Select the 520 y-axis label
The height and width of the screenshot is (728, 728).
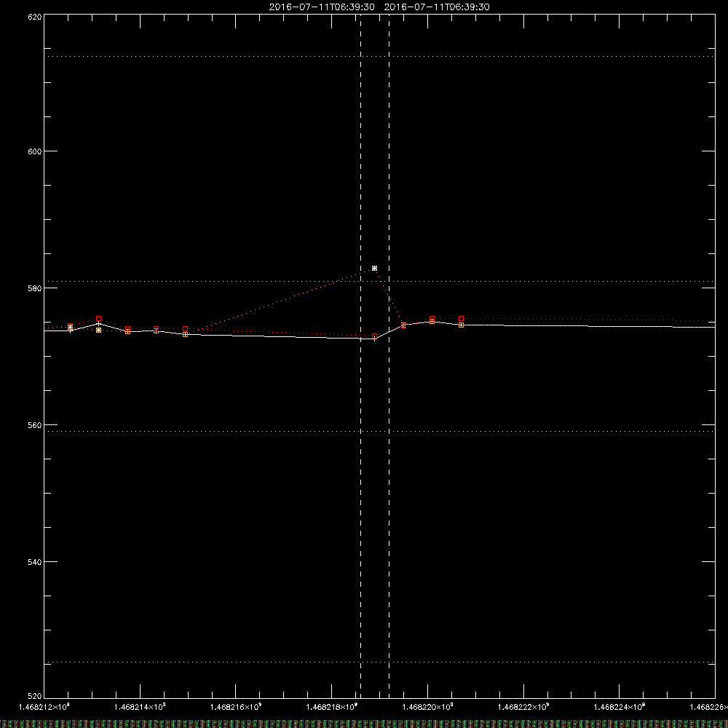pos(35,696)
